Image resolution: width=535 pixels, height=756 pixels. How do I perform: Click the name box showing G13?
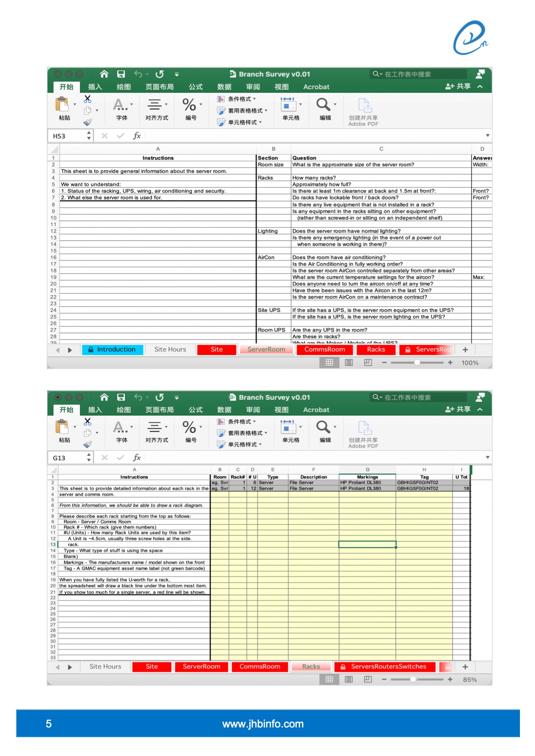coord(68,458)
